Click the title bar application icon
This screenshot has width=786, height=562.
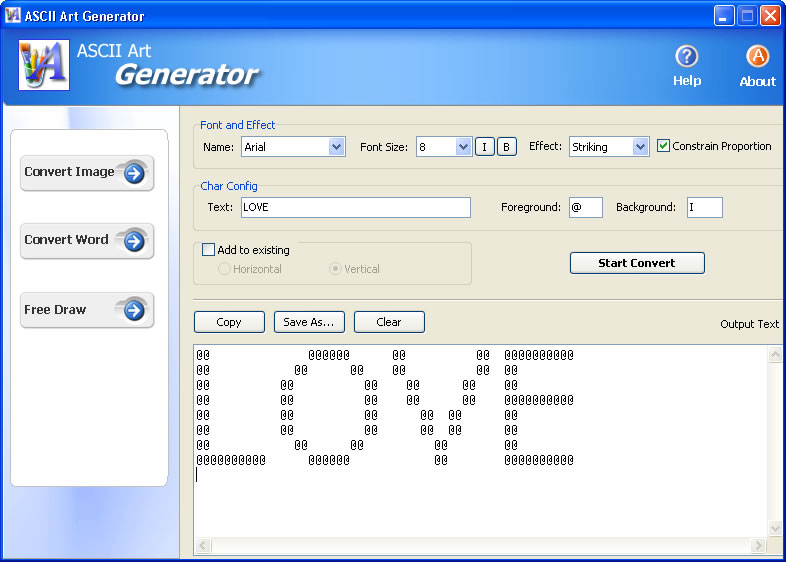point(13,16)
